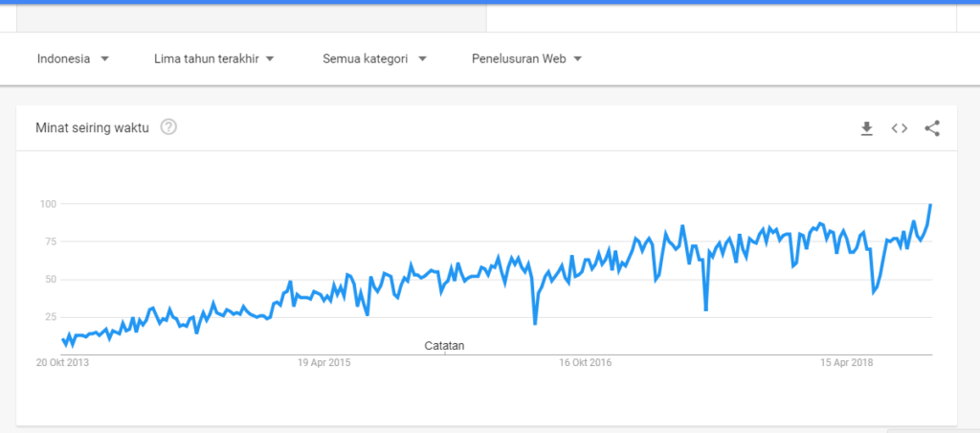Expand the Indonesia region dropdown
The height and width of the screenshot is (433, 980).
coord(74,58)
